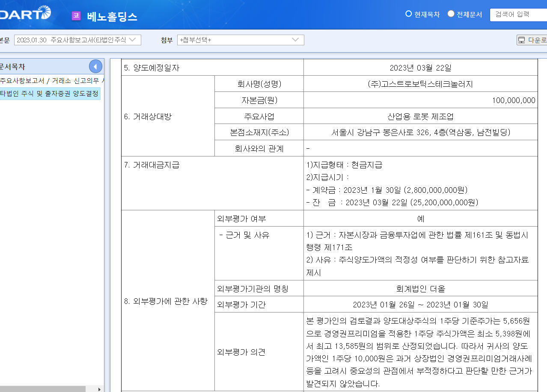Click the 외부평가기관의 명칭 label cell
The image size is (547, 392).
point(259,289)
